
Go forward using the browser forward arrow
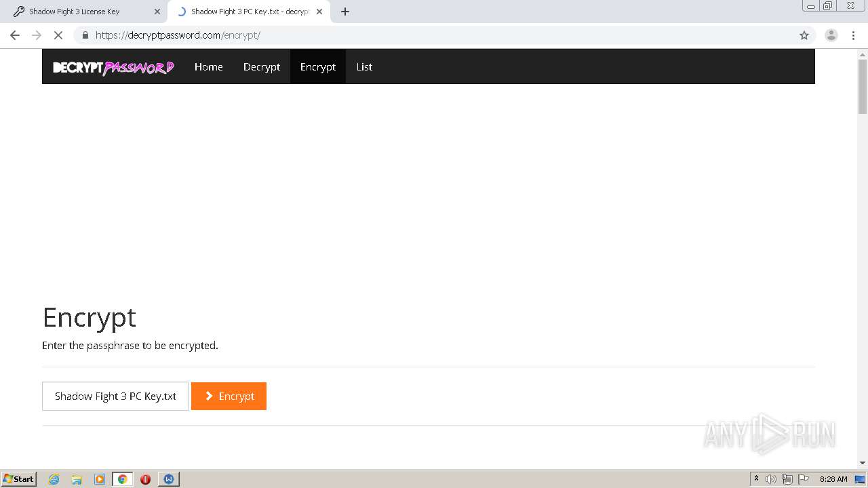[x=37, y=35]
